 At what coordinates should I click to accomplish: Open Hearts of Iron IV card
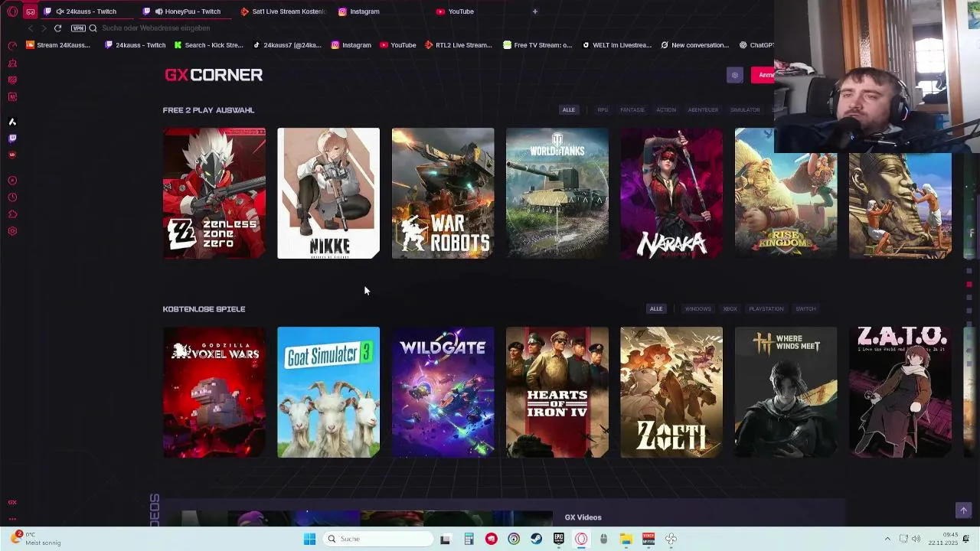(x=557, y=393)
